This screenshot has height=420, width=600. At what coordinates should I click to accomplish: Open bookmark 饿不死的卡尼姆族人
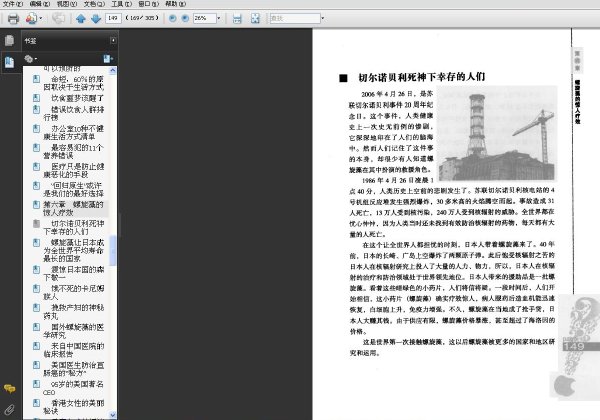point(73,292)
